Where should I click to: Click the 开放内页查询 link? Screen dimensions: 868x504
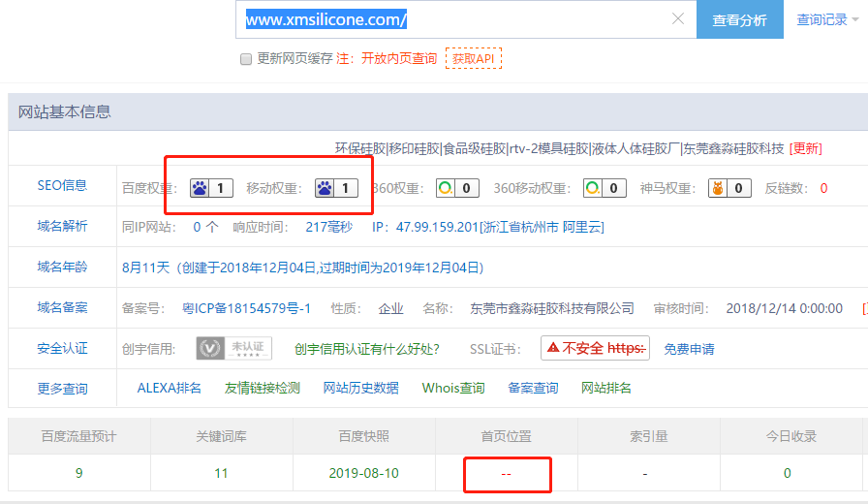(x=399, y=59)
